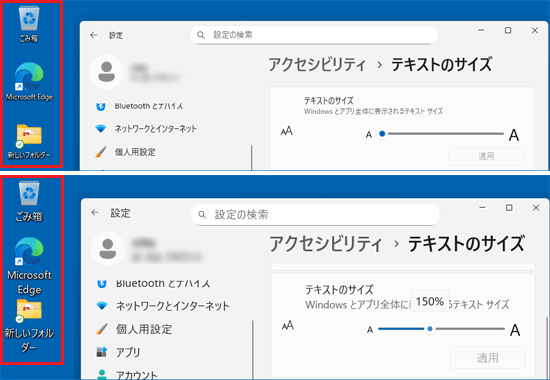Click Bluetooth icon in lower sidebar
Image resolution: width=550 pixels, height=380 pixels.
click(102, 284)
